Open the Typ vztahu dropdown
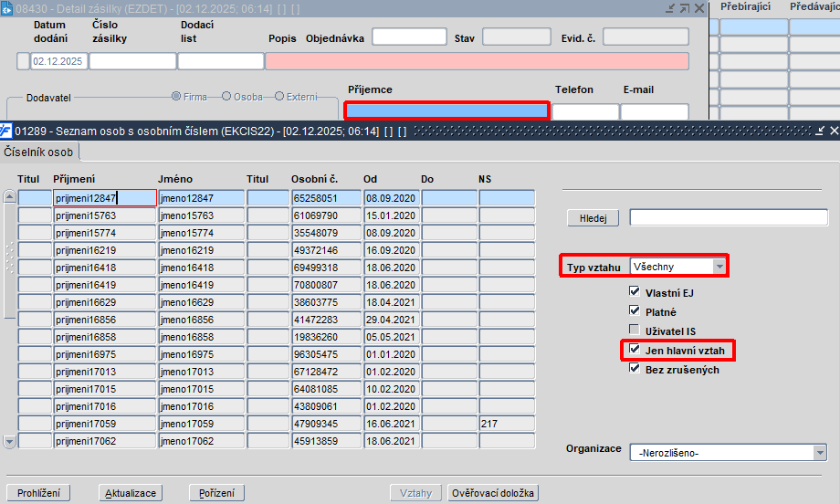Screen dimensions: 840x504 (x=719, y=267)
